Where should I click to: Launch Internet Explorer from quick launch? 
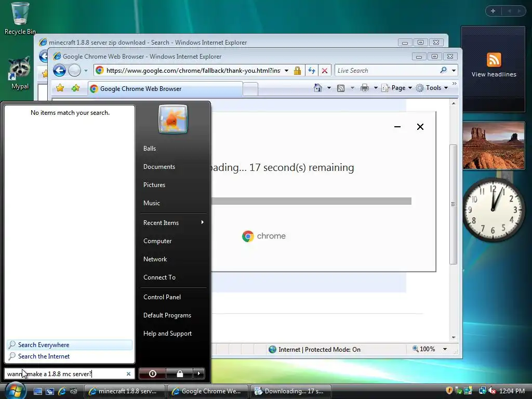pos(62,391)
